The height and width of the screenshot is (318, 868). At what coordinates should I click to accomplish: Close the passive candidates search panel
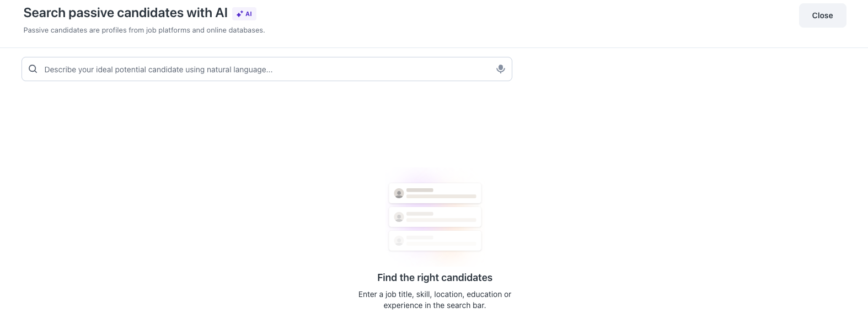pos(822,15)
